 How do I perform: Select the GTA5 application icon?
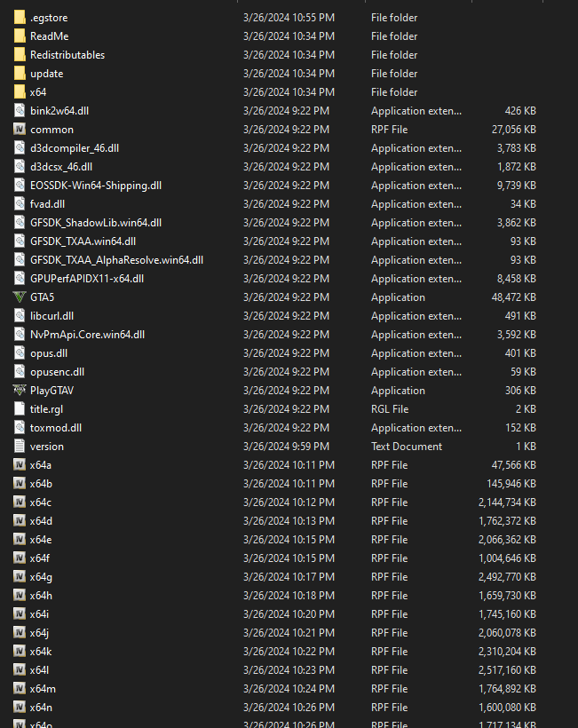pos(20,297)
